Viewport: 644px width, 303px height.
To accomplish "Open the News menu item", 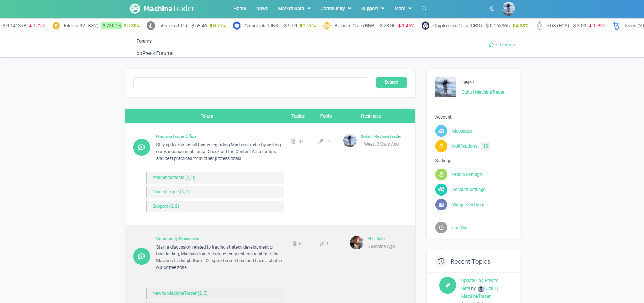I will tap(262, 9).
